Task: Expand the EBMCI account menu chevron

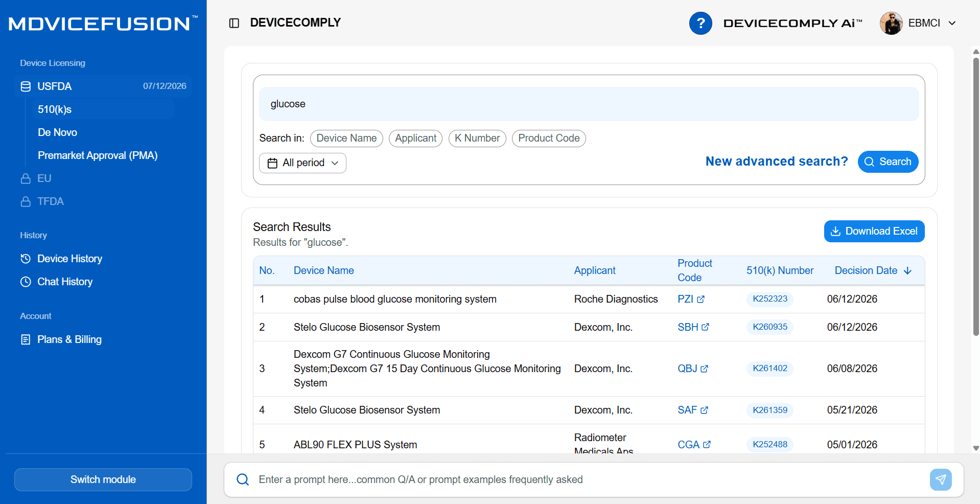Action: click(952, 23)
